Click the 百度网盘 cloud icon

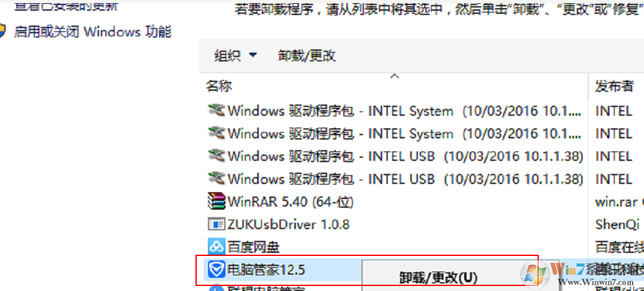pos(216,247)
